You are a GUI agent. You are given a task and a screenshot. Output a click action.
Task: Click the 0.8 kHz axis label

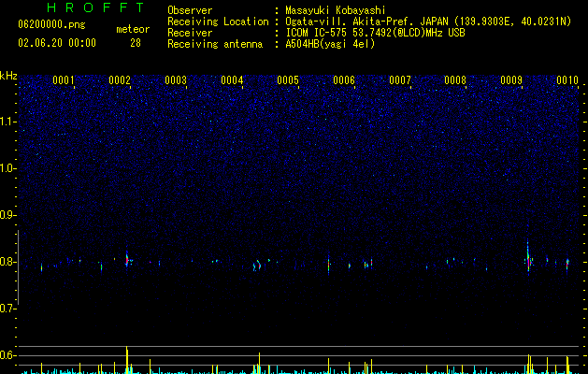point(8,262)
